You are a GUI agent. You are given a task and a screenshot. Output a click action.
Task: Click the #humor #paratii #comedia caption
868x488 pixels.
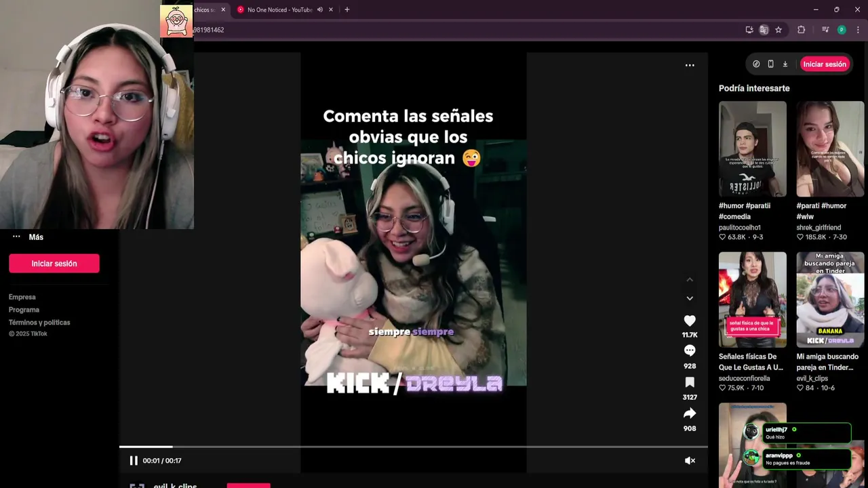coord(745,211)
